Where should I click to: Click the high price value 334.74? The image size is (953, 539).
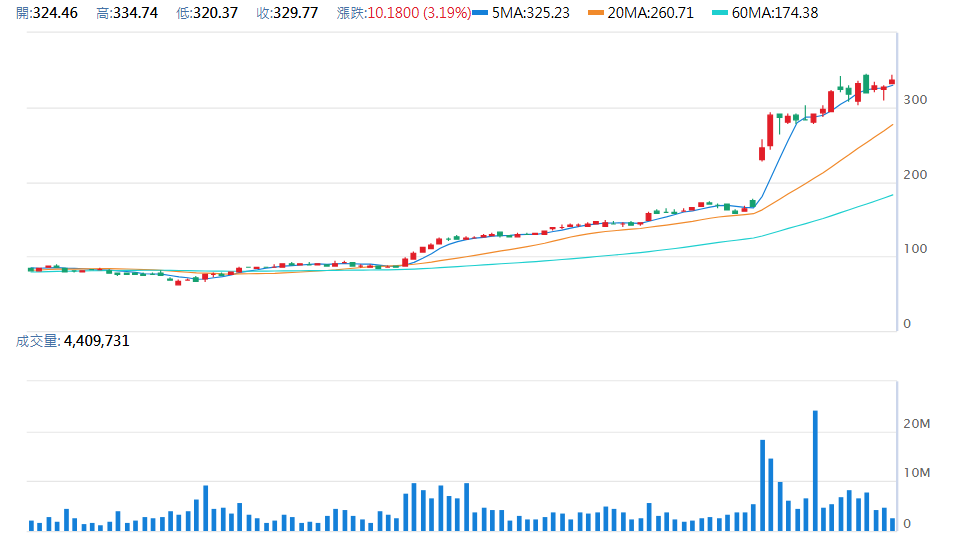pos(134,13)
